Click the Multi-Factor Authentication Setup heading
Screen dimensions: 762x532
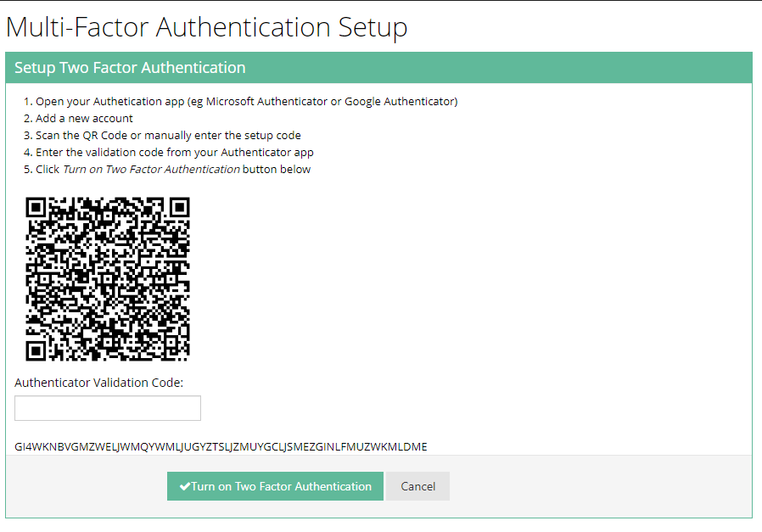click(206, 27)
